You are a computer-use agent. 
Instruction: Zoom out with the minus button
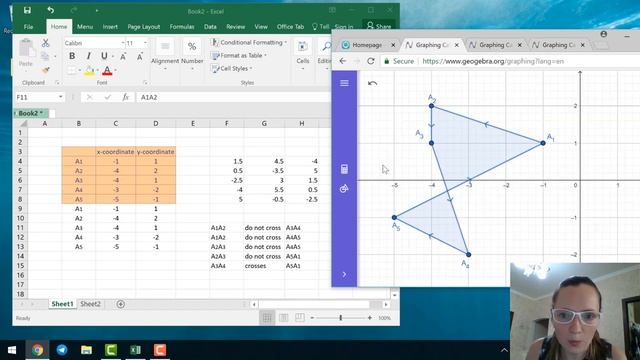tap(312, 318)
